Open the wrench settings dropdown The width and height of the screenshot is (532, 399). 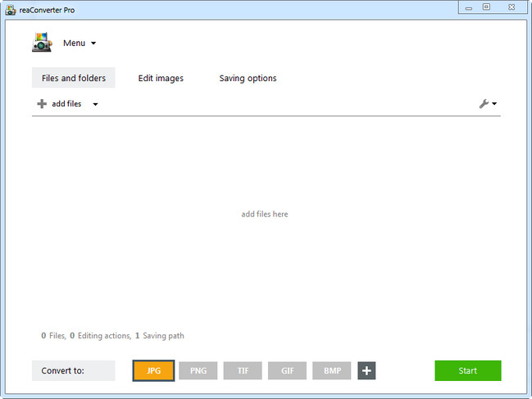(488, 104)
